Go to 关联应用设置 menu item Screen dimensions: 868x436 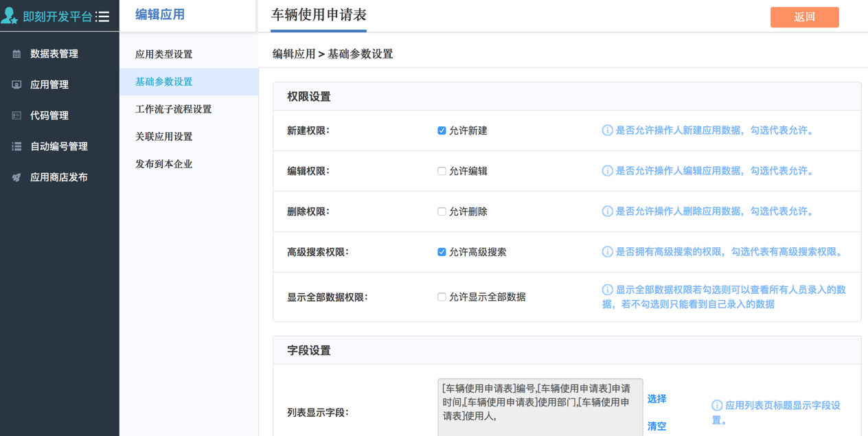pos(164,137)
